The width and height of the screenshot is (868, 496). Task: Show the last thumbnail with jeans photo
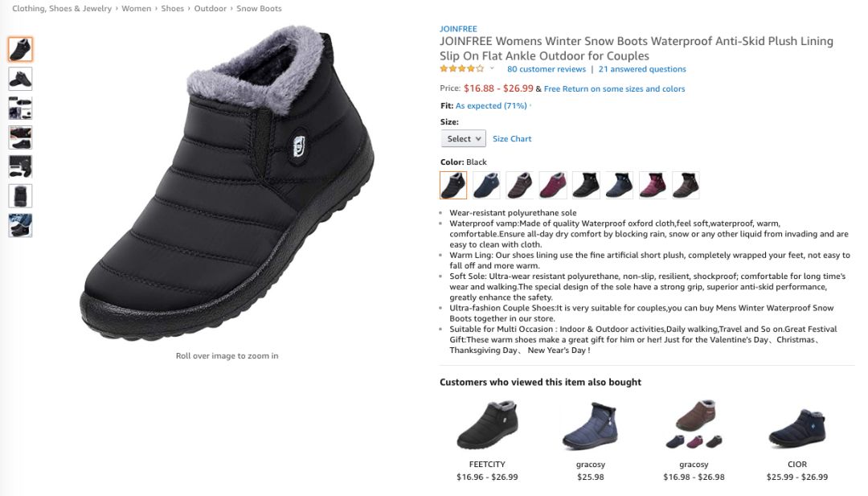click(x=20, y=225)
